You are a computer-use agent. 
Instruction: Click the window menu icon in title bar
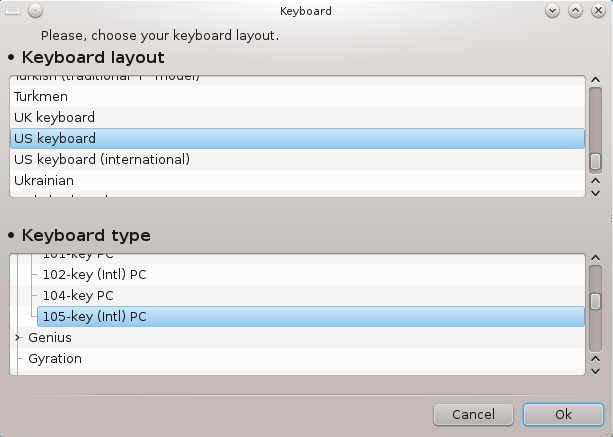[13, 11]
